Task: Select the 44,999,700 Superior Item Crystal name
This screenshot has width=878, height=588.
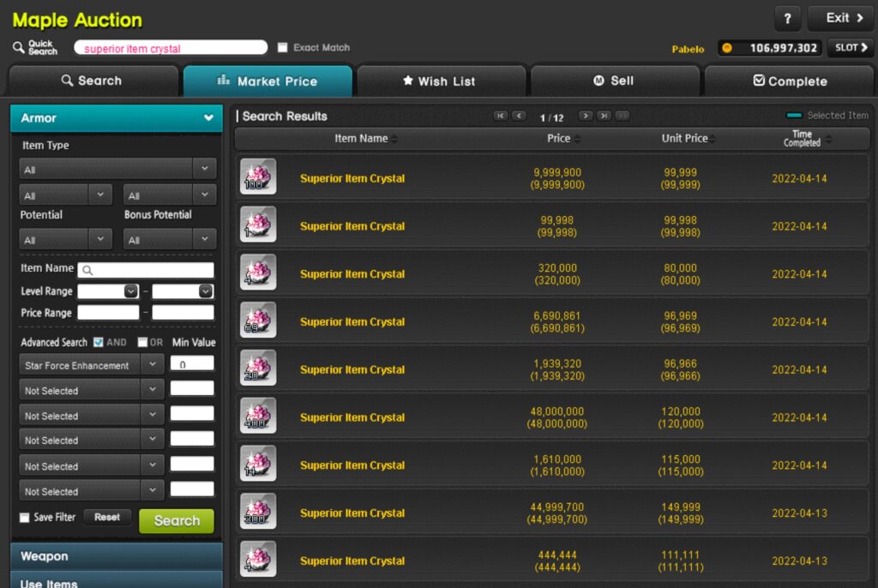Action: pyautogui.click(x=352, y=513)
